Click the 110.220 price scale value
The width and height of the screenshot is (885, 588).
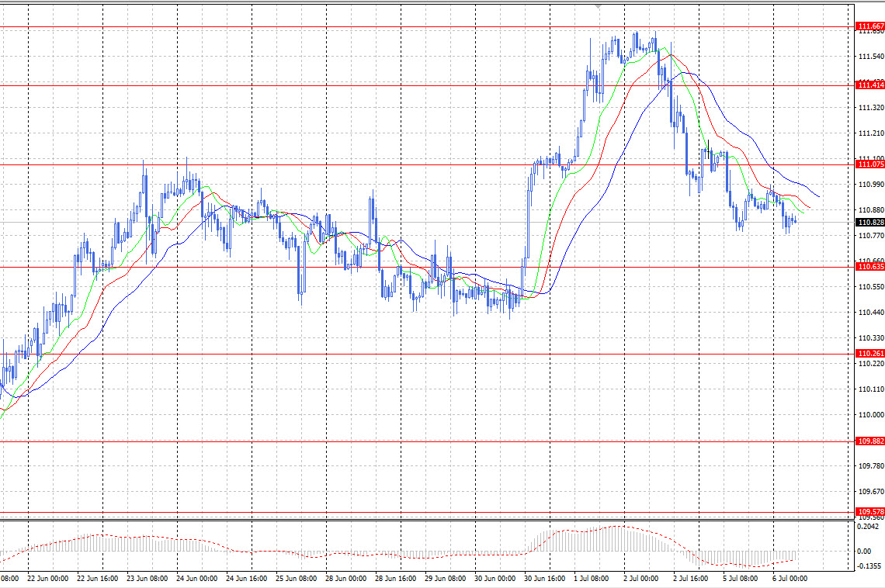[871, 364]
